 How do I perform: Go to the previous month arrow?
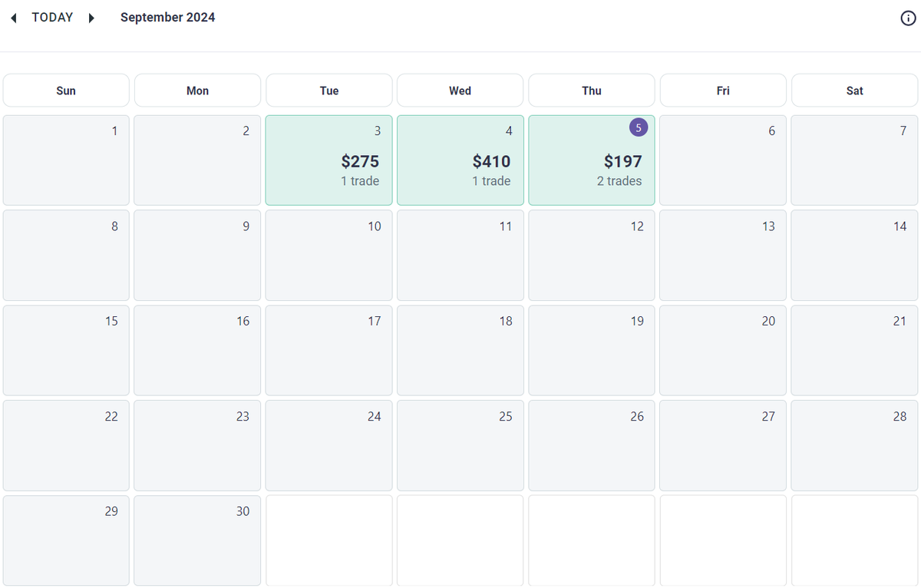[x=14, y=18]
